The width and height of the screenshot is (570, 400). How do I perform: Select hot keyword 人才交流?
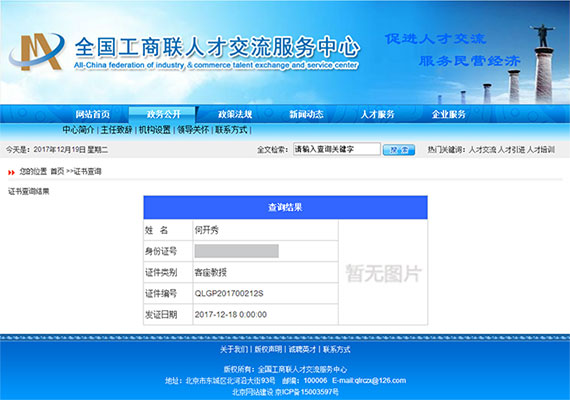click(x=482, y=149)
